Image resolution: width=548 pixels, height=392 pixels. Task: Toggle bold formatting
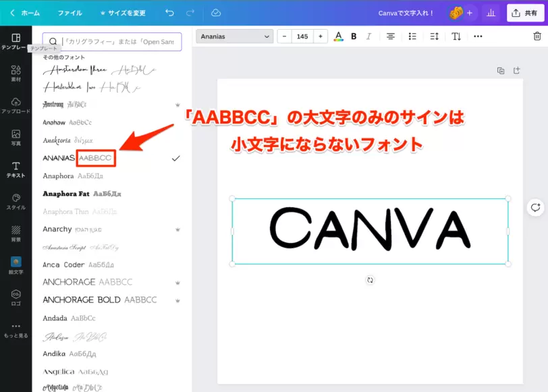tap(354, 36)
